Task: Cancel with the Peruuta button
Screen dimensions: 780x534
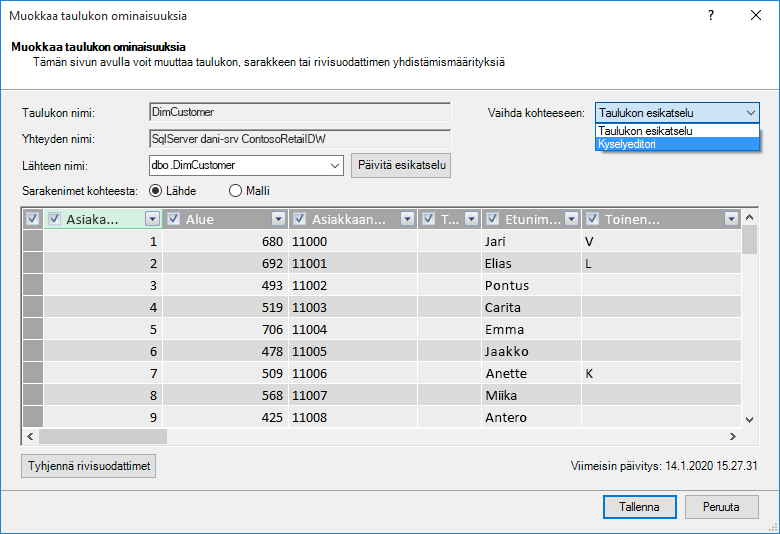Action: [721, 507]
